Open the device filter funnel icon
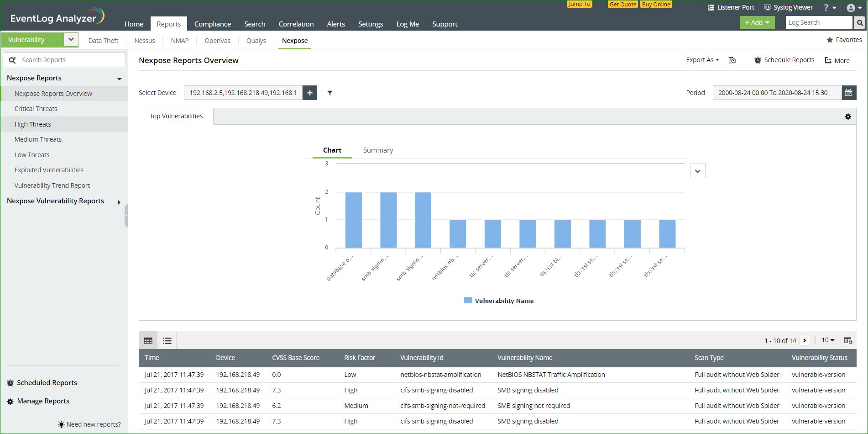This screenshot has height=434, width=868. [330, 93]
